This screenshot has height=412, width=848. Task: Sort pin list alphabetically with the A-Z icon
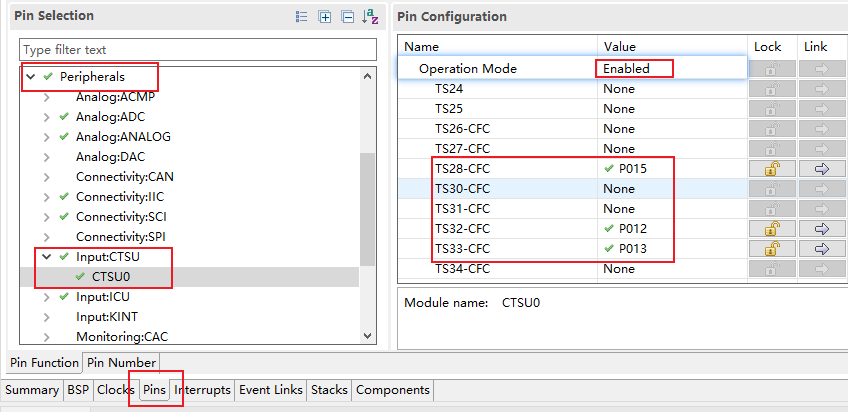pos(370,17)
